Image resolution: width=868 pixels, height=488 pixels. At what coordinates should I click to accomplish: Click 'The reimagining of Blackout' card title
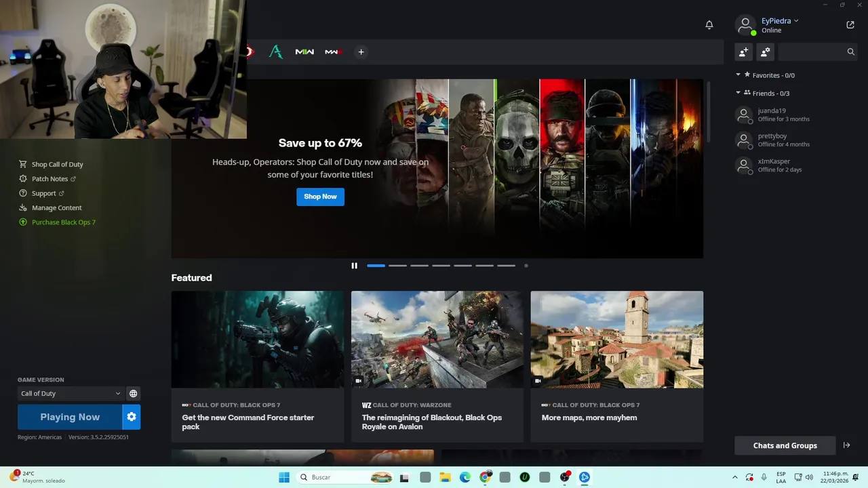[432, 422]
